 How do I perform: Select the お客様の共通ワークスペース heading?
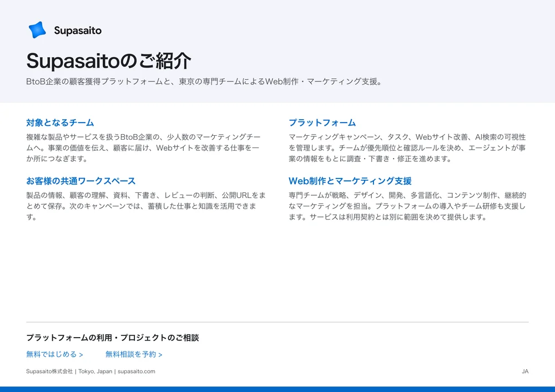(81, 181)
